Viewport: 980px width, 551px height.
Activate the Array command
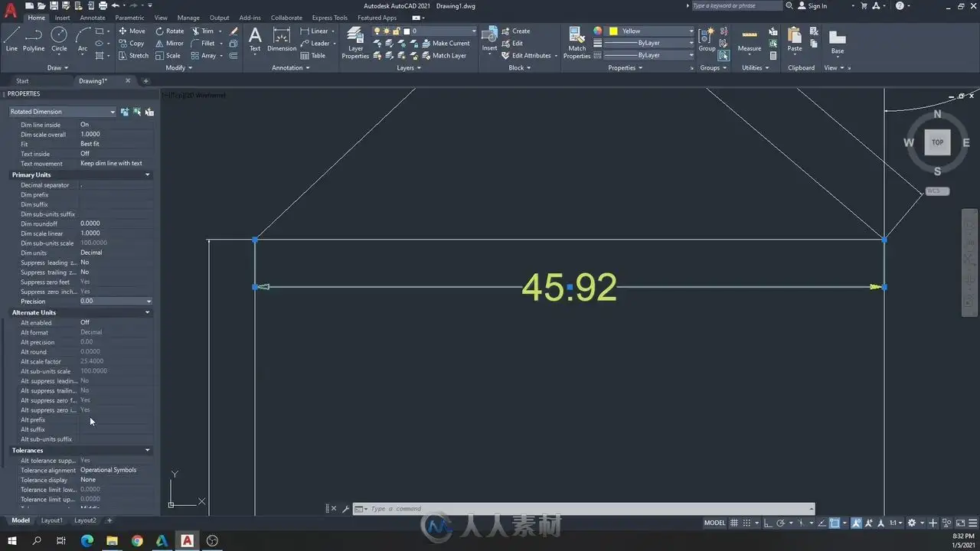click(203, 56)
